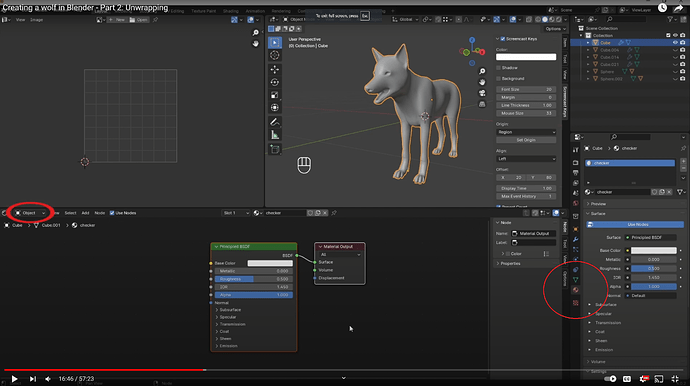Click New image button in image editor
Screen dimensions: 690x386
(x=117, y=20)
